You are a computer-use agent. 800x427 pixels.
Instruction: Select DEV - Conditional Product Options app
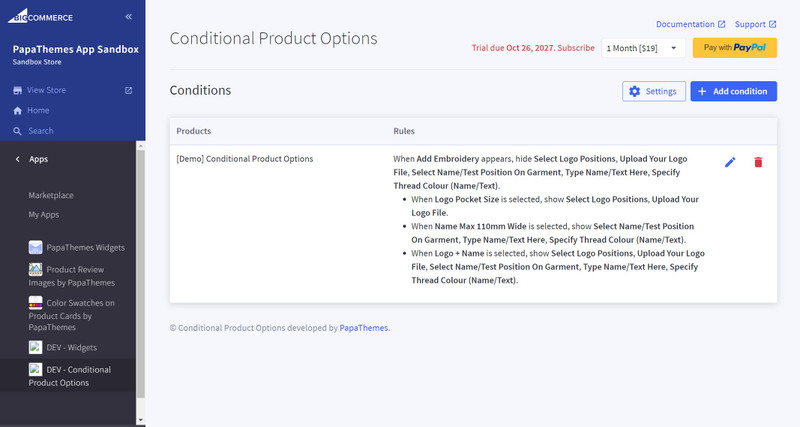72,376
